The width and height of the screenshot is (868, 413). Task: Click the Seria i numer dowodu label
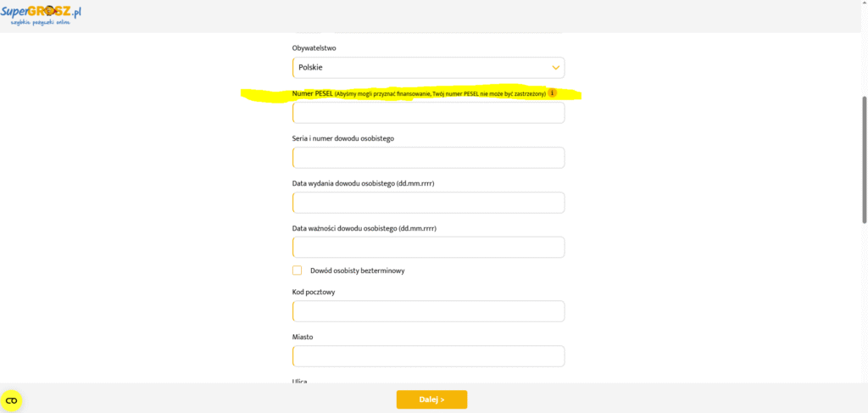tap(343, 138)
